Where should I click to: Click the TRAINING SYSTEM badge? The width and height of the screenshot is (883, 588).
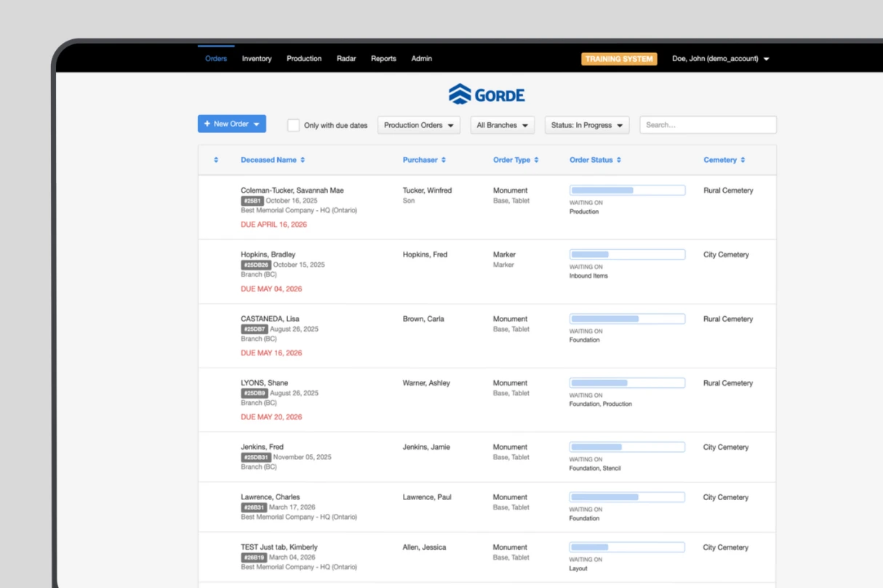coord(619,58)
